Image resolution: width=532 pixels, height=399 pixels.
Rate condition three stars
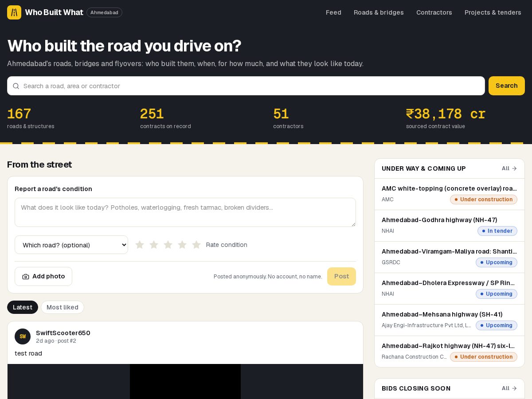pyautogui.click(x=168, y=245)
